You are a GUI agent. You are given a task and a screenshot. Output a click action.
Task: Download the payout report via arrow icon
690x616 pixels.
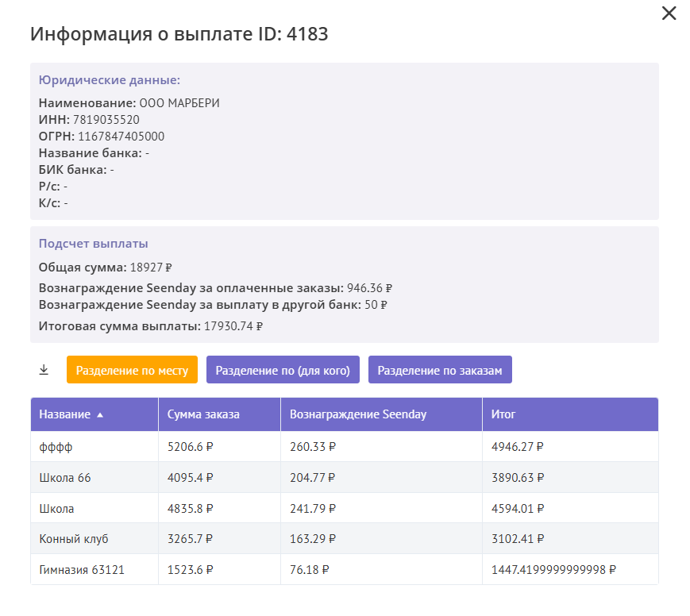(x=44, y=370)
